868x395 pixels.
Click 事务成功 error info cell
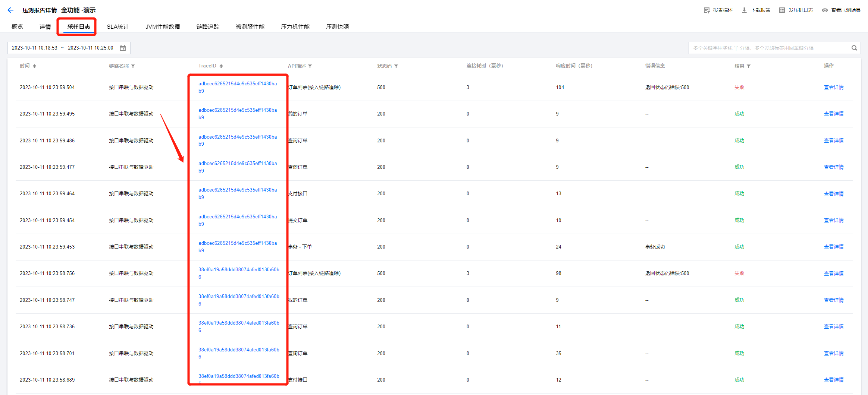click(655, 247)
